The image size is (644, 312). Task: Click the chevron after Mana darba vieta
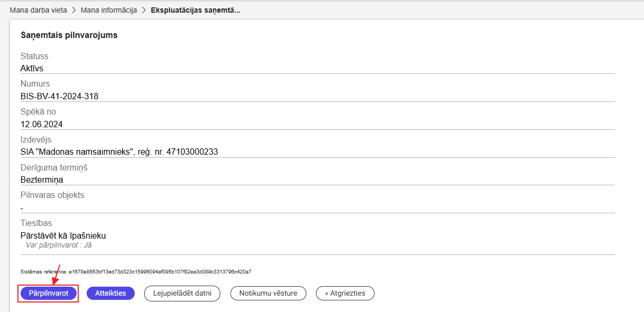pyautogui.click(x=74, y=10)
